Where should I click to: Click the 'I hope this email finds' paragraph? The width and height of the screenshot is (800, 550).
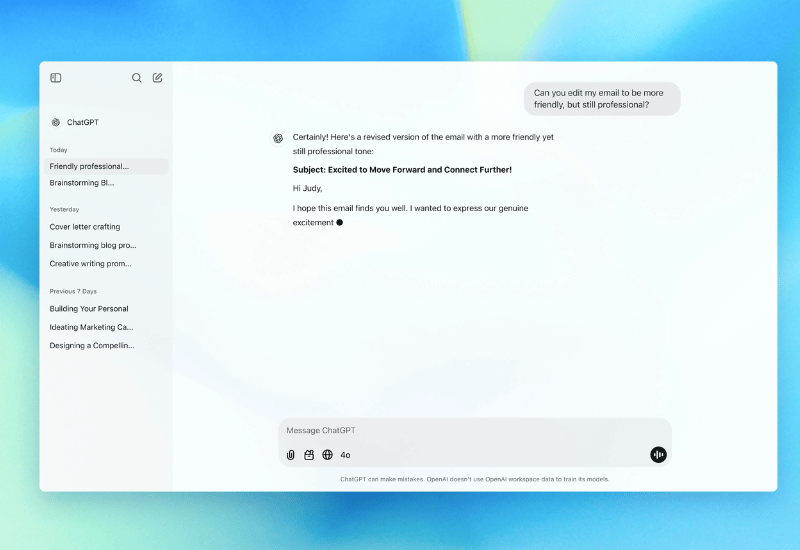point(410,215)
